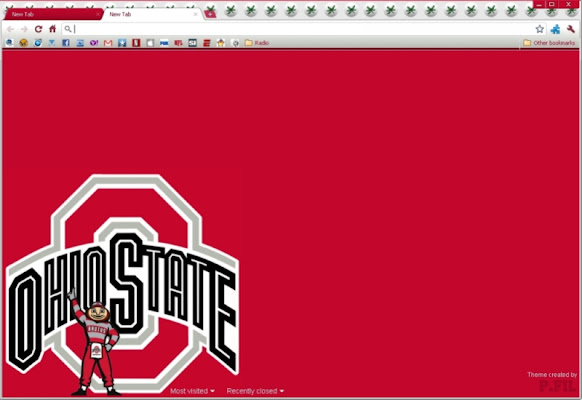Select the active second New Tab
This screenshot has height=400, width=582.
coord(152,14)
